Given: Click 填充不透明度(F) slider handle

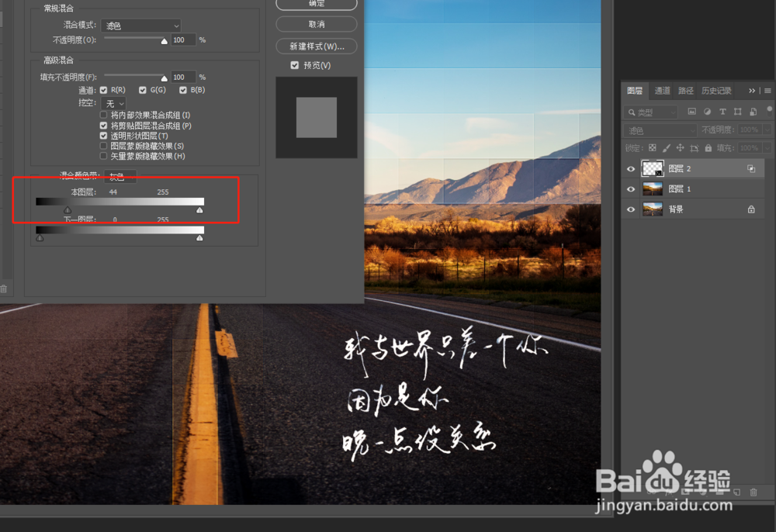Looking at the screenshot, I should point(165,78).
